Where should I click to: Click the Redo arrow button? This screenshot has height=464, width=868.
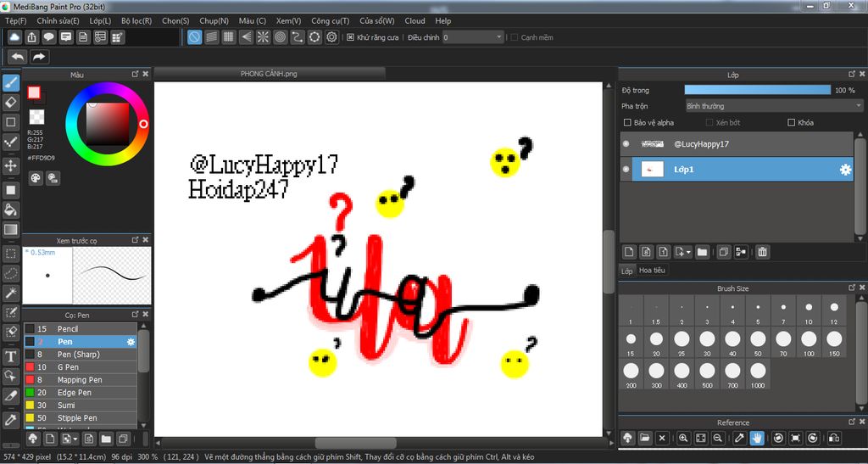(x=39, y=57)
